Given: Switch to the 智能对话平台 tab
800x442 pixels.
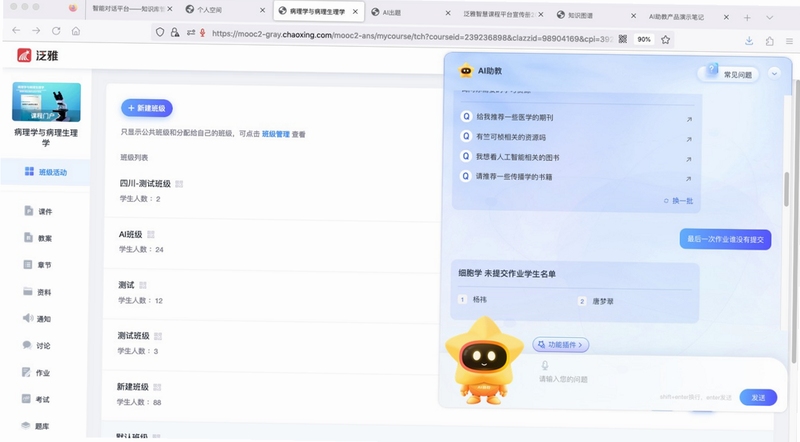Looking at the screenshot, I should click(128, 9).
